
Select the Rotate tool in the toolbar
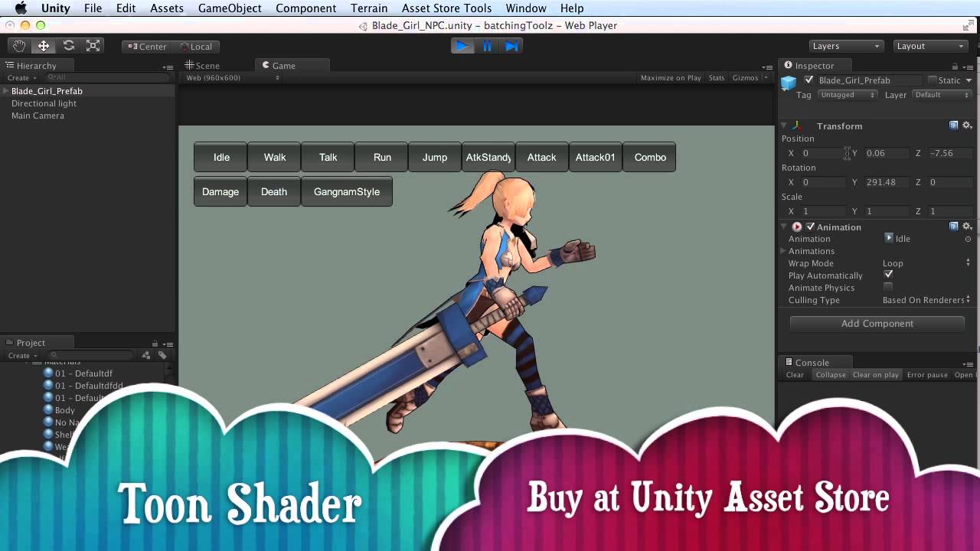(69, 46)
